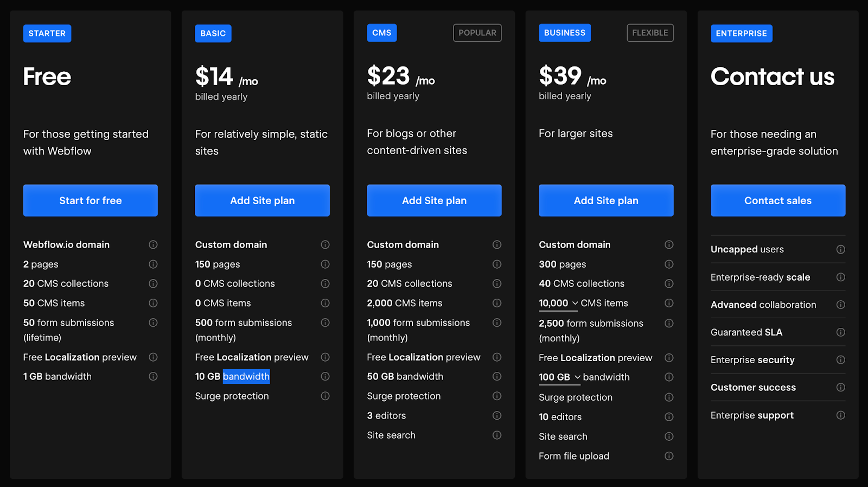The width and height of the screenshot is (868, 487).
Task: Show info for CMS plan Site search
Action: [497, 435]
